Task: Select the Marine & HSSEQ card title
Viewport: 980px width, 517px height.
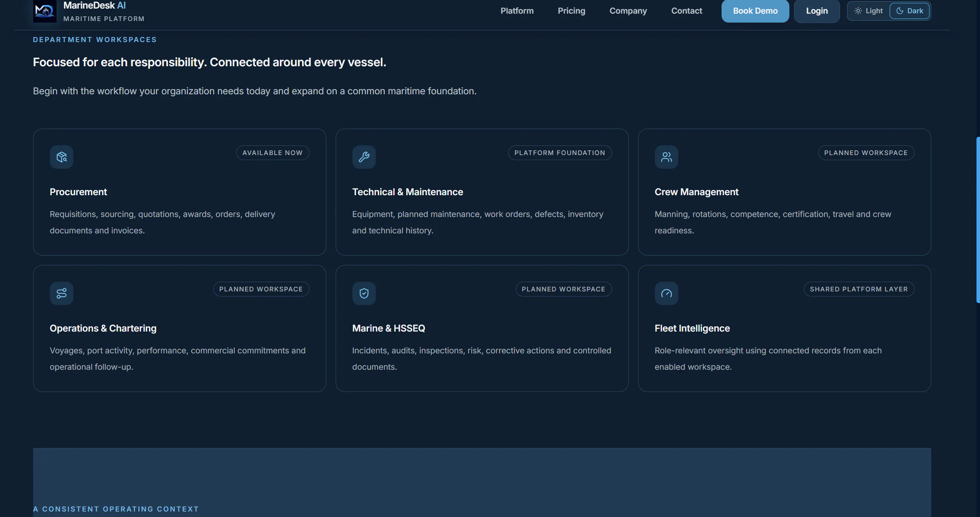Action: point(389,328)
